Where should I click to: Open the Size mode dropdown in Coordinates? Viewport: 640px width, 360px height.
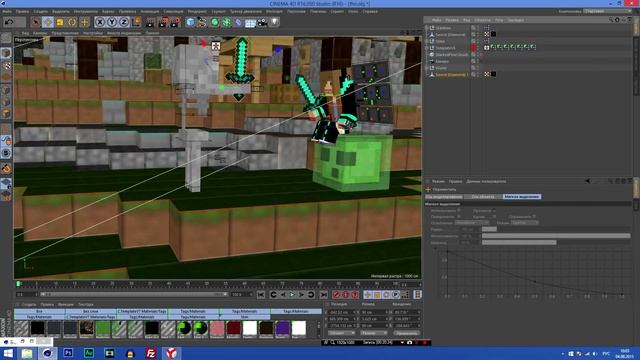click(x=373, y=333)
